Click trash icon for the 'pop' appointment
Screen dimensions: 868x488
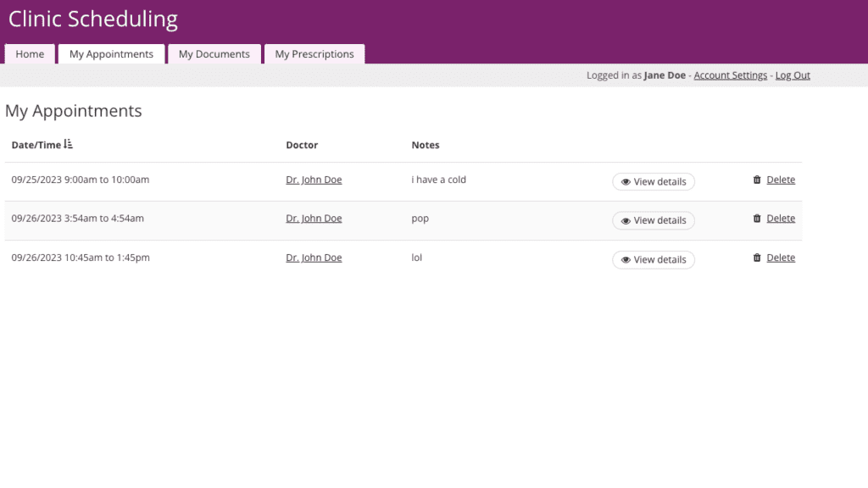757,219
